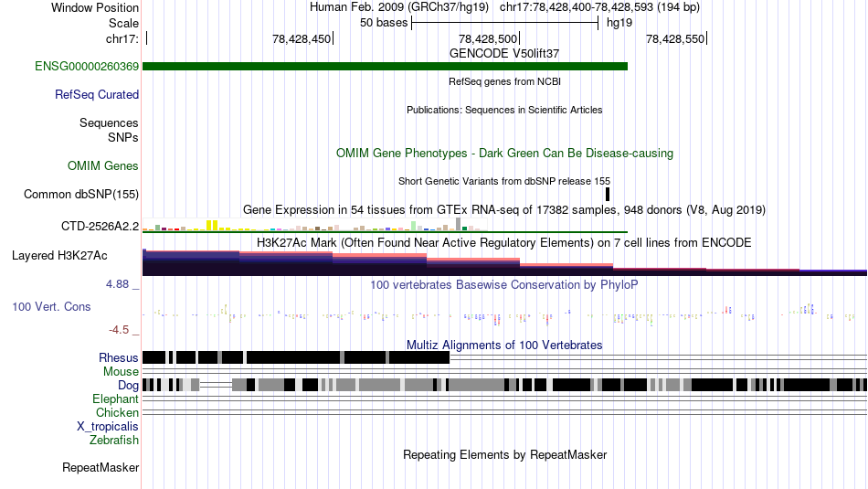Select the Mouse alignment label

pos(121,372)
